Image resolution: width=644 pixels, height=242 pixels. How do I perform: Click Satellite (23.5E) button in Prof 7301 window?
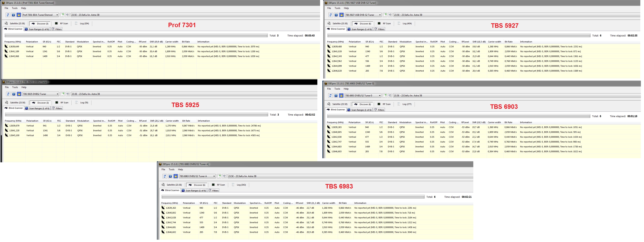click(15, 23)
